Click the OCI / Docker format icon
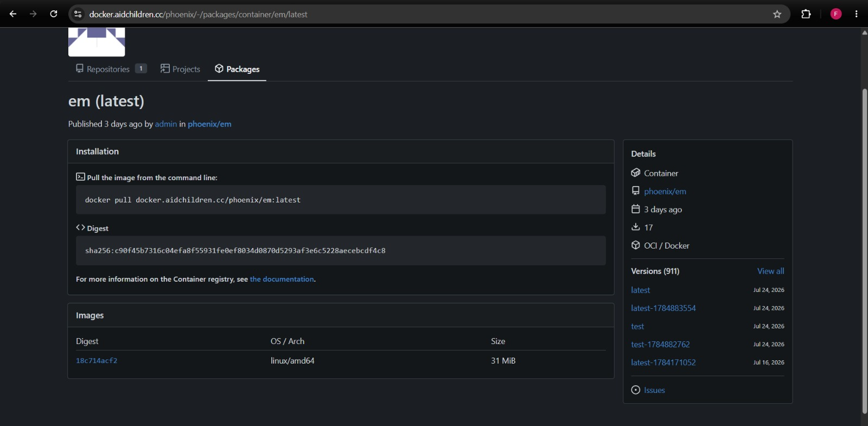The width and height of the screenshot is (868, 426). tap(636, 245)
